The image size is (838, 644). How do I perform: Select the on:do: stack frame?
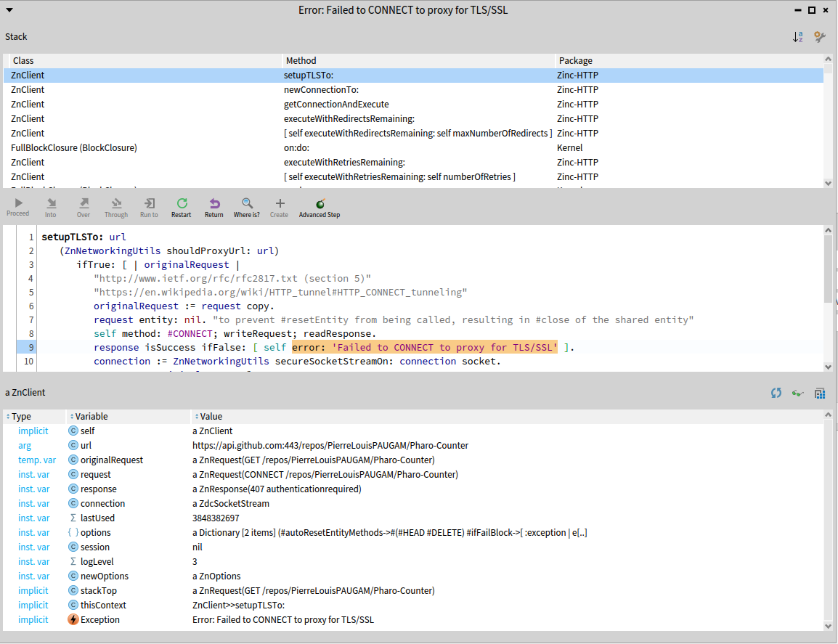(x=413, y=147)
